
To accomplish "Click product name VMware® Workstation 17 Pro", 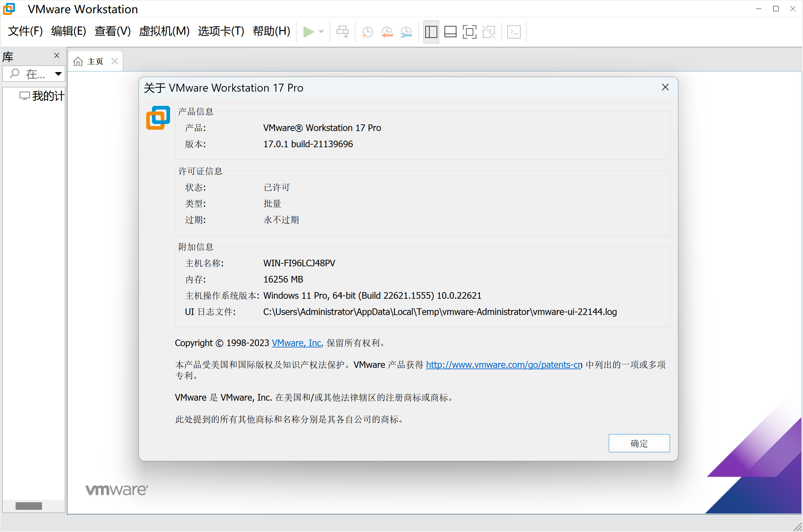I will [x=322, y=128].
